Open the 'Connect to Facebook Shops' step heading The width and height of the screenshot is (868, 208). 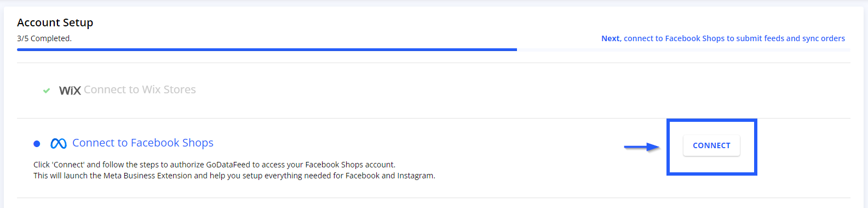[143, 143]
